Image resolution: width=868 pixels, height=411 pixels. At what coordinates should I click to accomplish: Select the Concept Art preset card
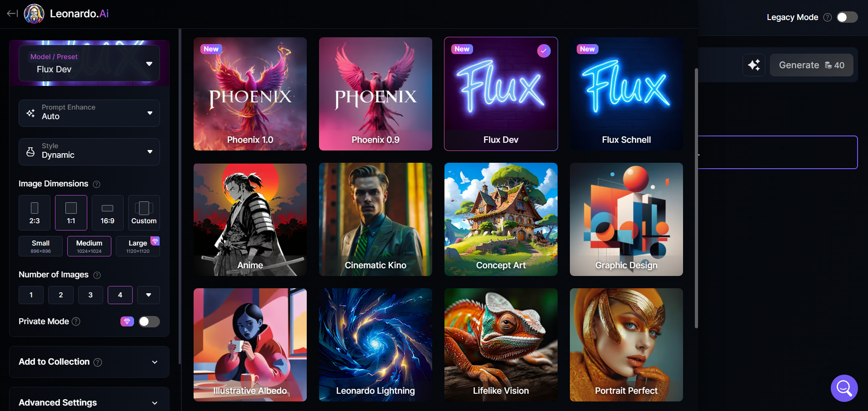coord(501,219)
